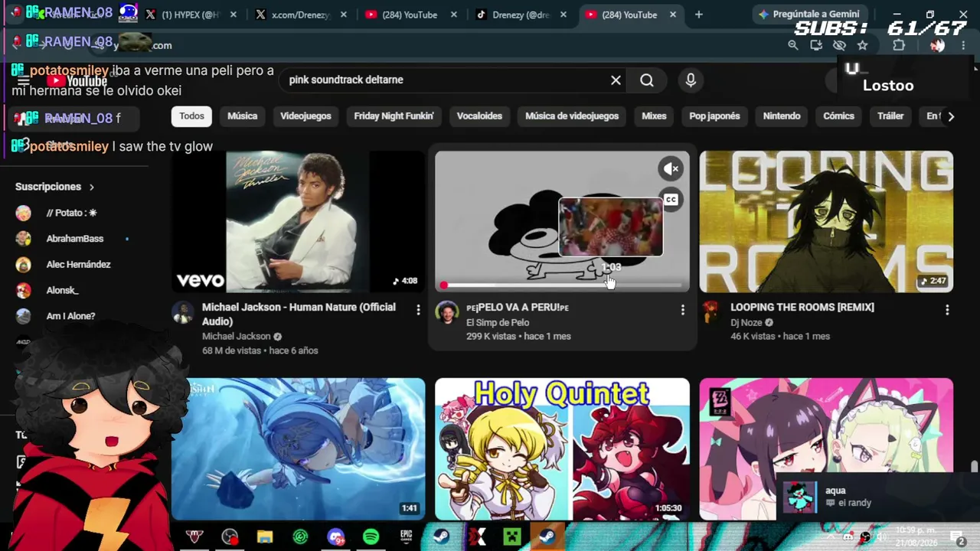Open the Holy Quintet video thumbnail

pyautogui.click(x=562, y=449)
